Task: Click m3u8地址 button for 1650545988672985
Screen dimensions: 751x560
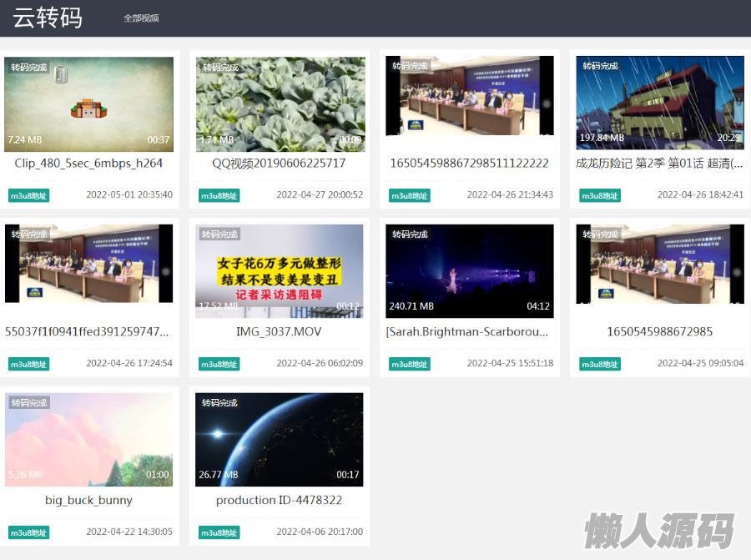Action: tap(600, 364)
